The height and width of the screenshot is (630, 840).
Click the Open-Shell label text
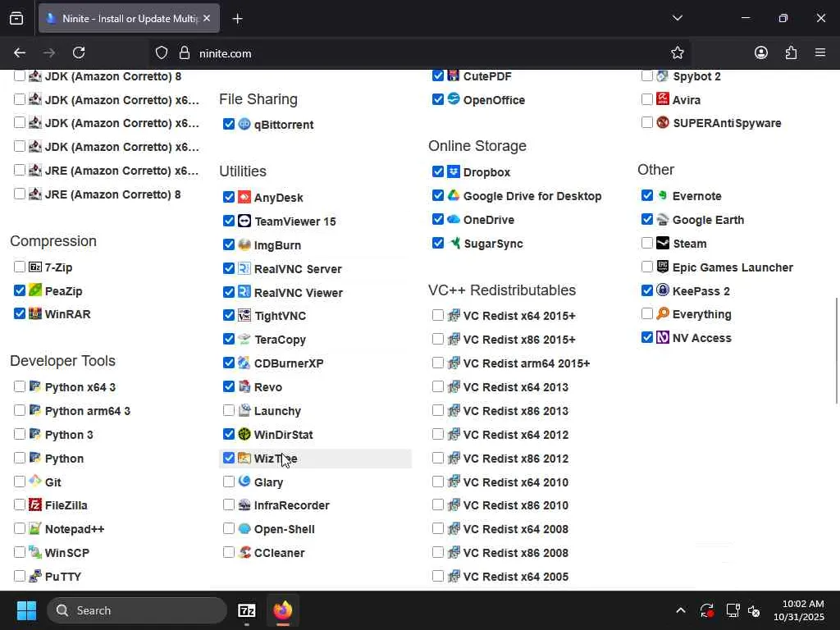click(x=285, y=529)
